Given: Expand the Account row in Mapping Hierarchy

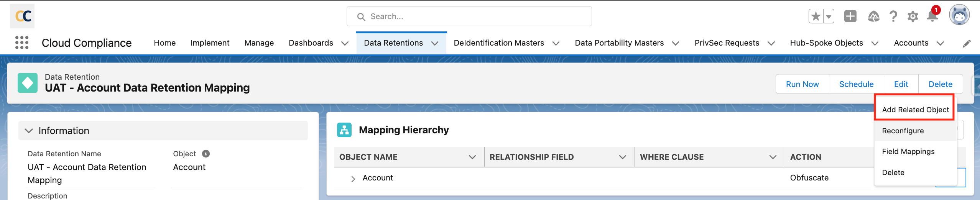Looking at the screenshot, I should tap(353, 179).
